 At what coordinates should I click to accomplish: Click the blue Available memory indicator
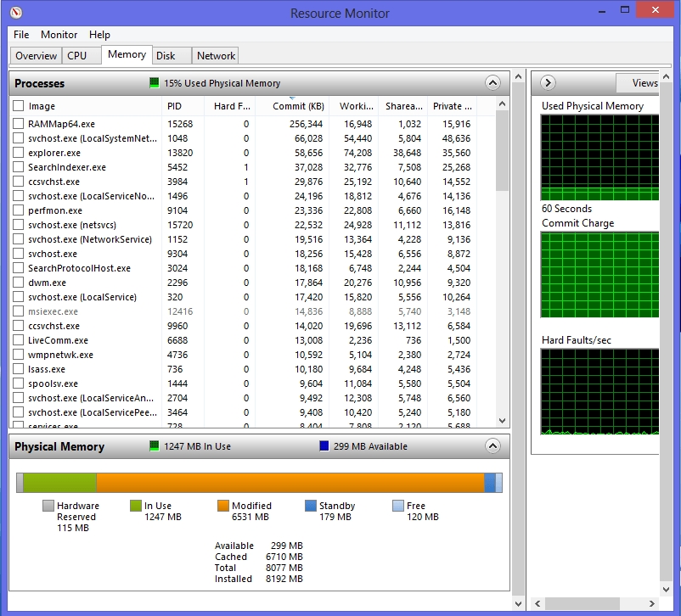click(324, 445)
